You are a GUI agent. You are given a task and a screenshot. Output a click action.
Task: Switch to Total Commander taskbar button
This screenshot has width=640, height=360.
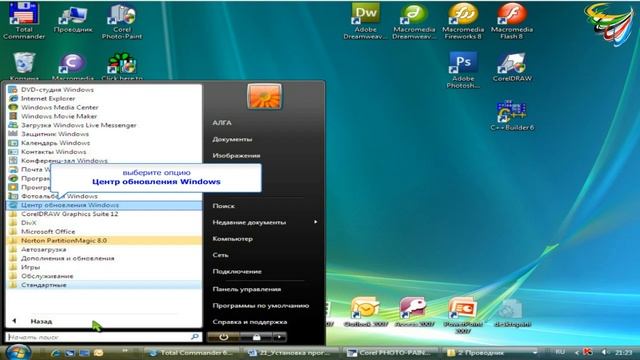pos(192,353)
